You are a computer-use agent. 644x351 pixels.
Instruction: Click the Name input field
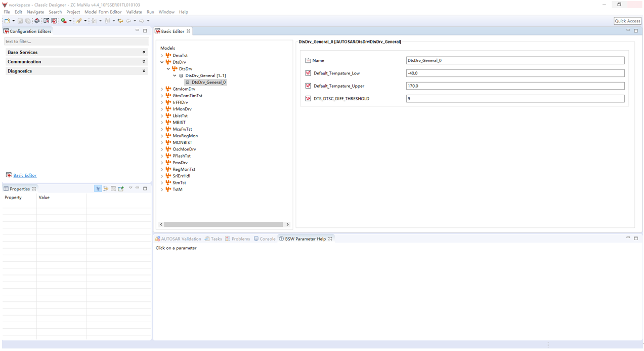[x=515, y=60]
